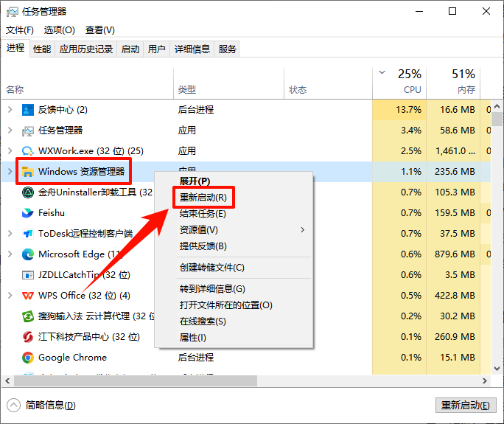
Task: Click the WPS Office icon
Action: [x=28, y=296]
